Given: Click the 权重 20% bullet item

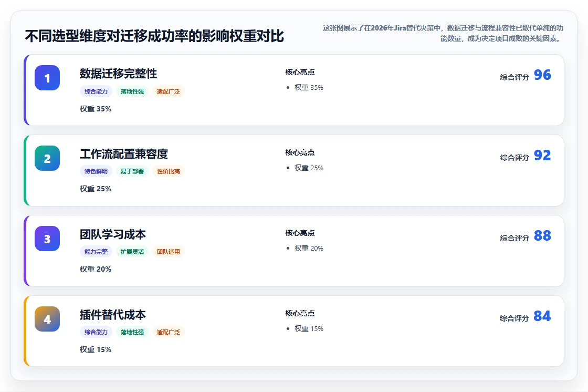Looking at the screenshot, I should (309, 248).
